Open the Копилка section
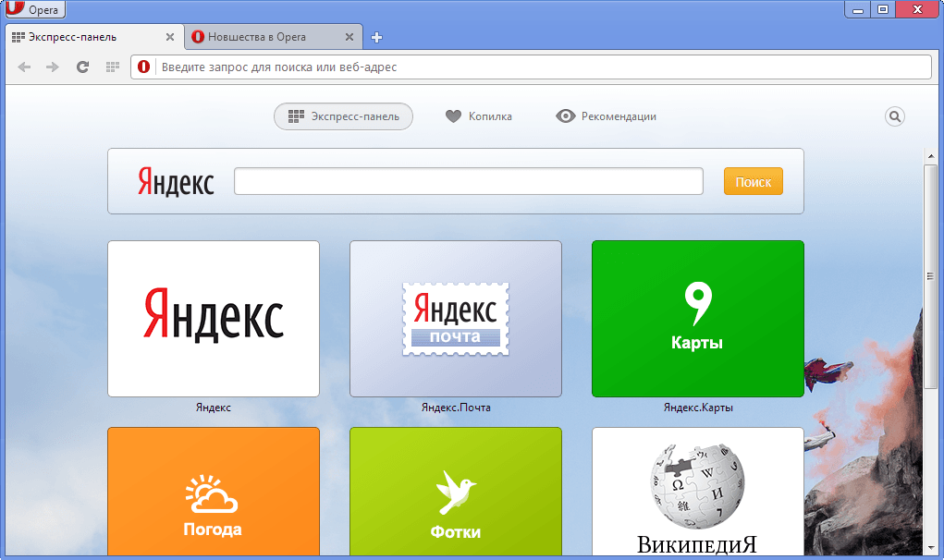944x560 pixels. pyautogui.click(x=479, y=116)
